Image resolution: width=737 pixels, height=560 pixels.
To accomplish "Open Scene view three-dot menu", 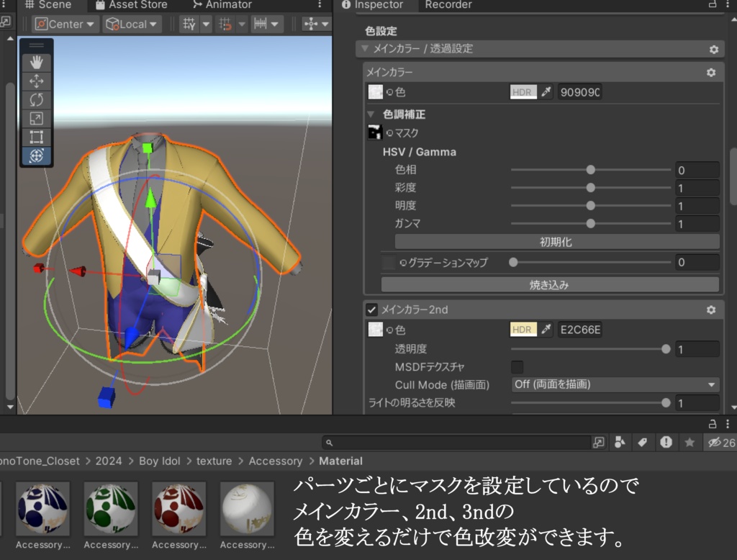I will (320, 4).
